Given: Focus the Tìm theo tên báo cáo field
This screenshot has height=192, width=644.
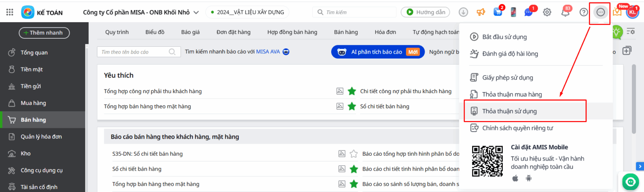Looking at the screenshot, I should click(133, 52).
